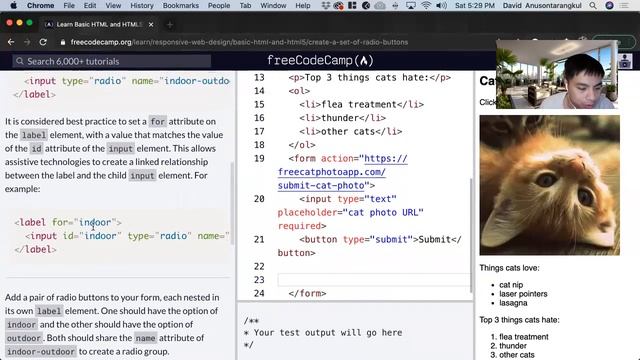The height and width of the screenshot is (360, 640).
Task: Click 'Things cats love:' text in preview
Action: [x=509, y=268]
